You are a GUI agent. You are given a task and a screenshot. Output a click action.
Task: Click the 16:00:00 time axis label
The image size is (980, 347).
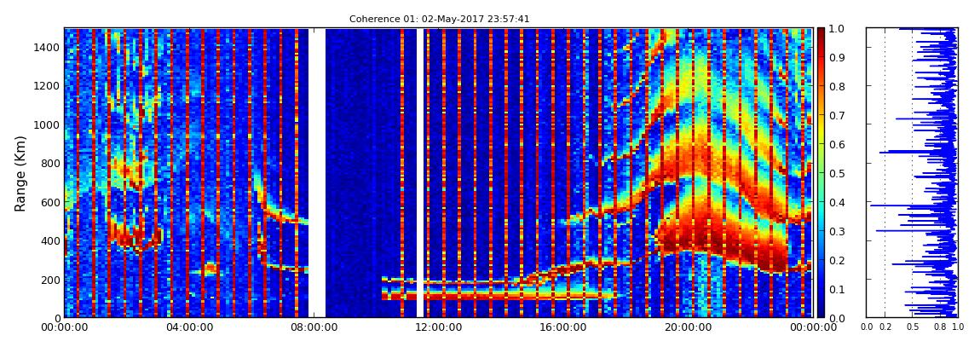pyautogui.click(x=562, y=327)
